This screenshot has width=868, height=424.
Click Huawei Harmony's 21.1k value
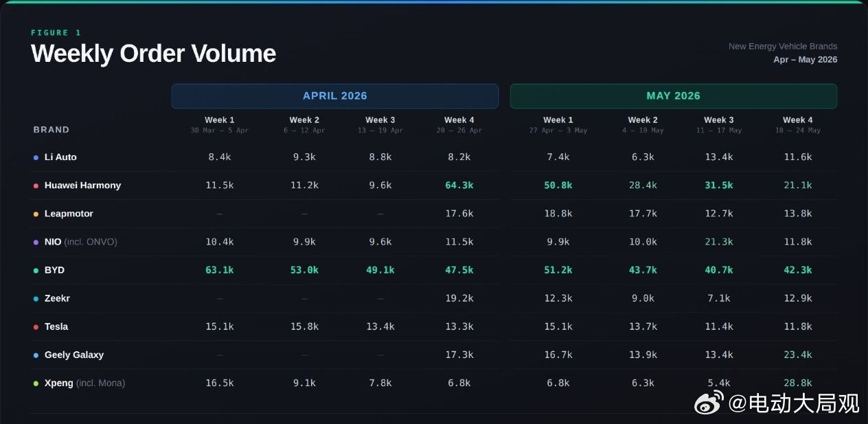798,186
